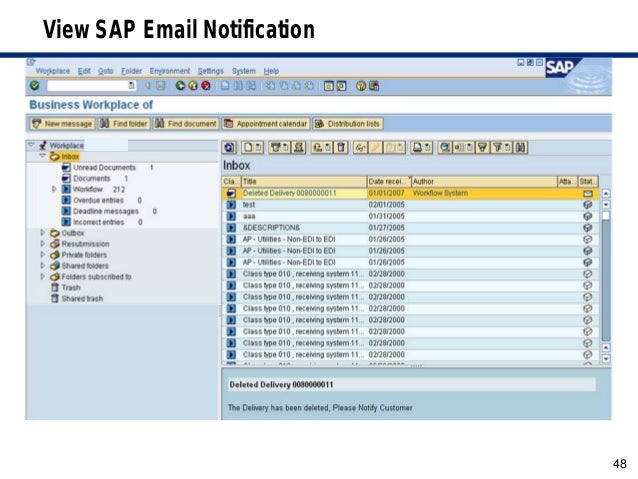The width and height of the screenshot is (638, 479).
Task: Open the command field history dropdown
Action: [x=131, y=85]
